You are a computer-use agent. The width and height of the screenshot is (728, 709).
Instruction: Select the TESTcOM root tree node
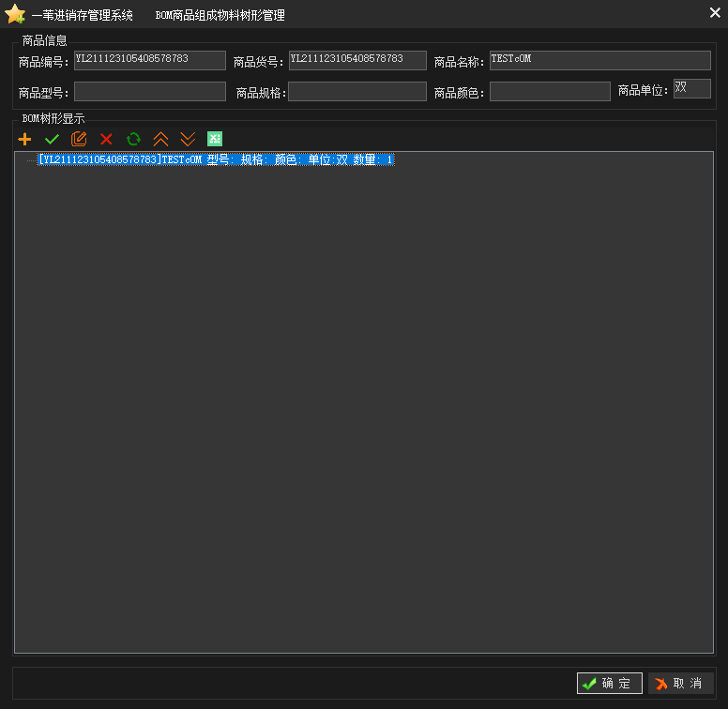coord(216,159)
